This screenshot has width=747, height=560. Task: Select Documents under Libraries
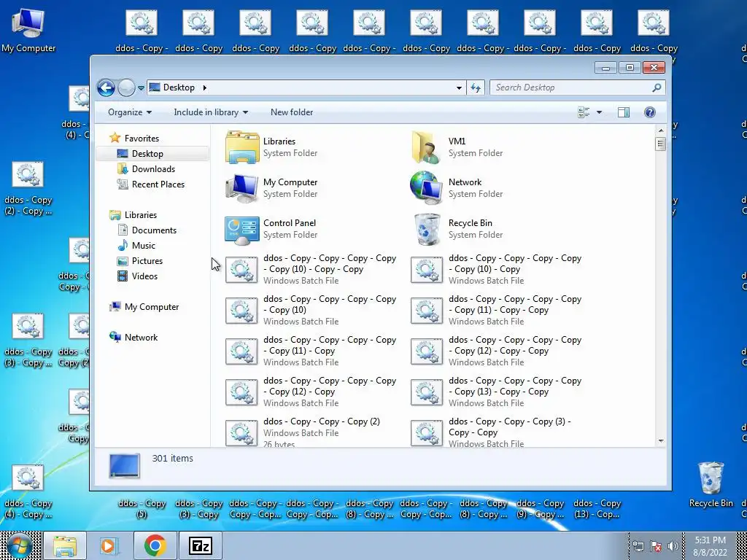click(154, 230)
